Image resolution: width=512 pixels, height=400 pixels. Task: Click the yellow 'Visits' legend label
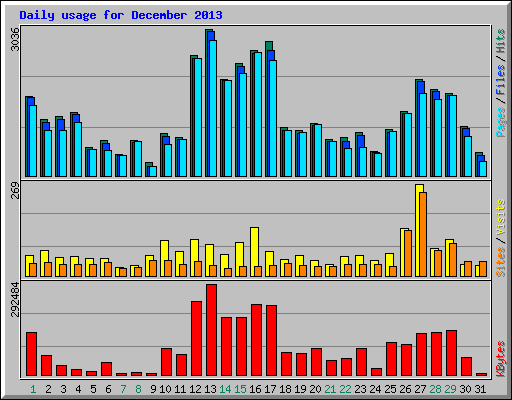(x=500, y=217)
